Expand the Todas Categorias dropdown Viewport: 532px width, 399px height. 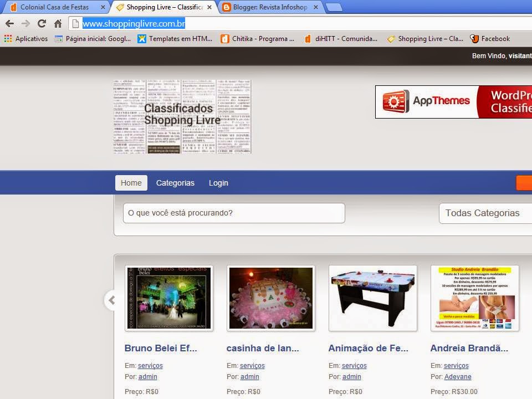(x=485, y=213)
